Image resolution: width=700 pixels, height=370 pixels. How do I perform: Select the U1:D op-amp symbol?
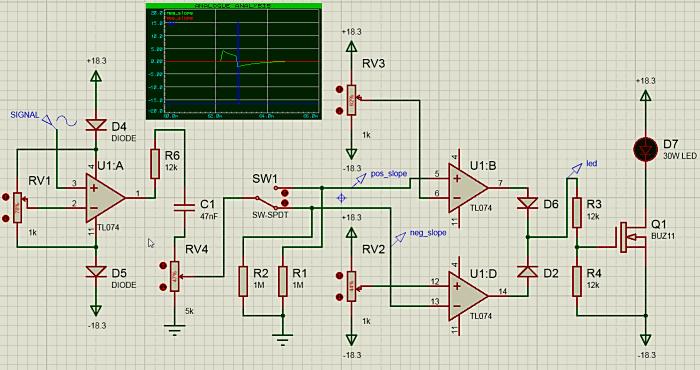[x=468, y=296]
